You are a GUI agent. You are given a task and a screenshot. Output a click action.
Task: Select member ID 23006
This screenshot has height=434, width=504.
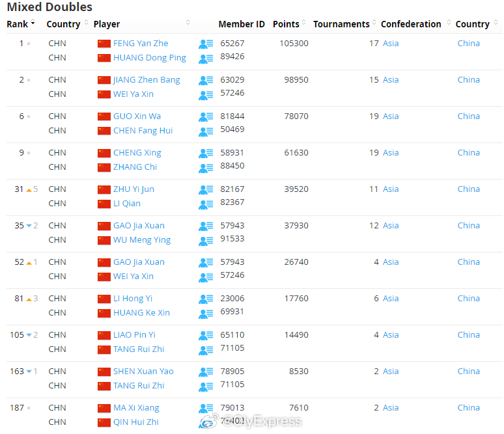(x=232, y=299)
